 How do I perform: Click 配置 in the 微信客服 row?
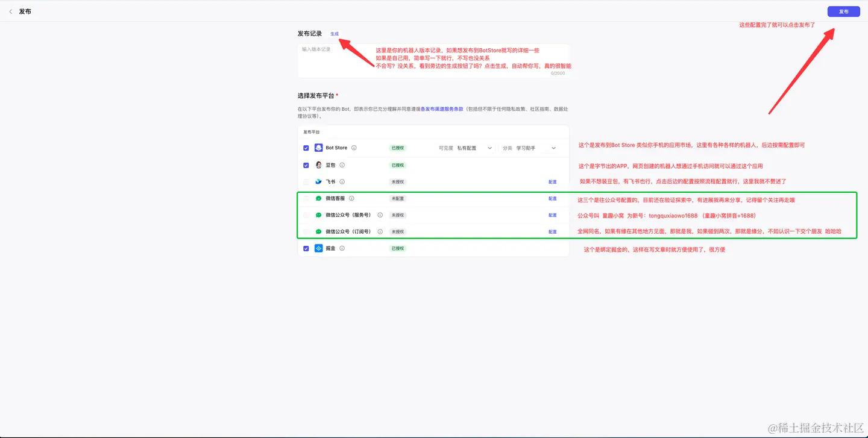point(553,198)
